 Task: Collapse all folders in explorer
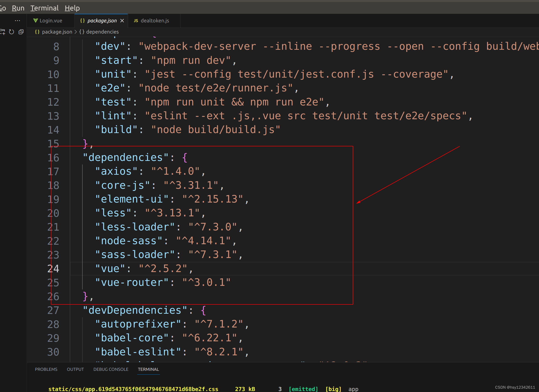[21, 32]
